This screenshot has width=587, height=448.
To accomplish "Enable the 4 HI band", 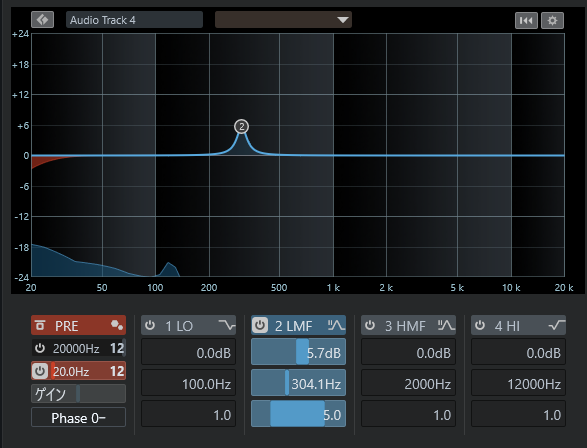I will (x=480, y=325).
